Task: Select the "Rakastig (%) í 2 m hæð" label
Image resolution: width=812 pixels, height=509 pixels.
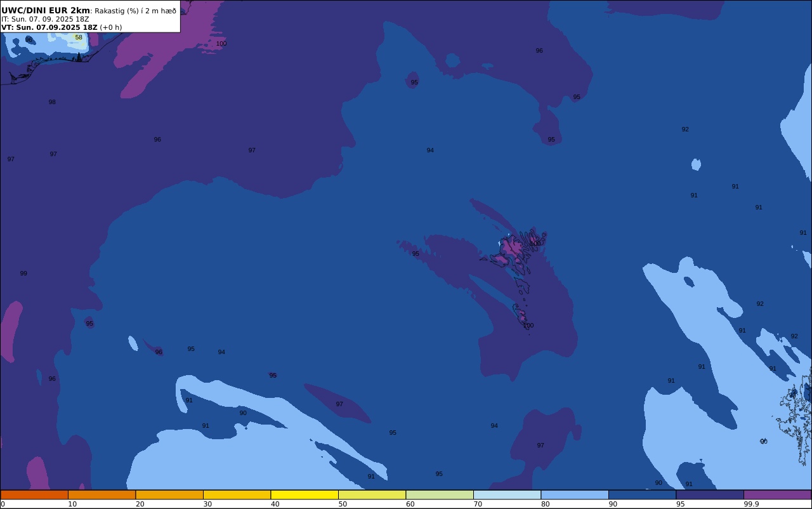Action: coord(136,11)
